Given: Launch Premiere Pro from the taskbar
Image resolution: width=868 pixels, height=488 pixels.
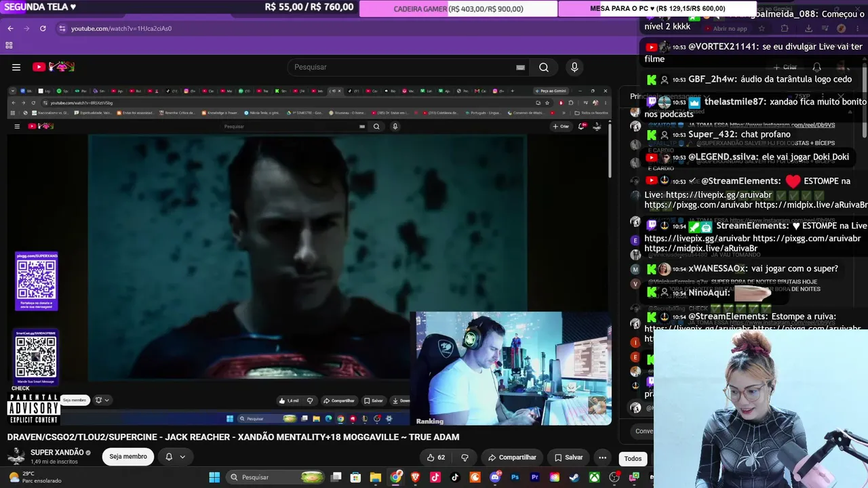Looking at the screenshot, I should click(x=535, y=477).
